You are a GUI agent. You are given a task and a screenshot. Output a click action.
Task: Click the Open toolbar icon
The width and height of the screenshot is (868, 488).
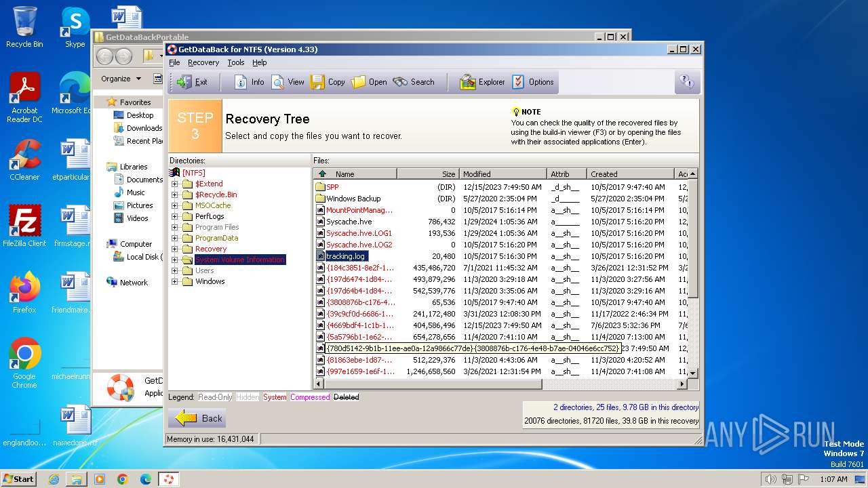pos(369,82)
